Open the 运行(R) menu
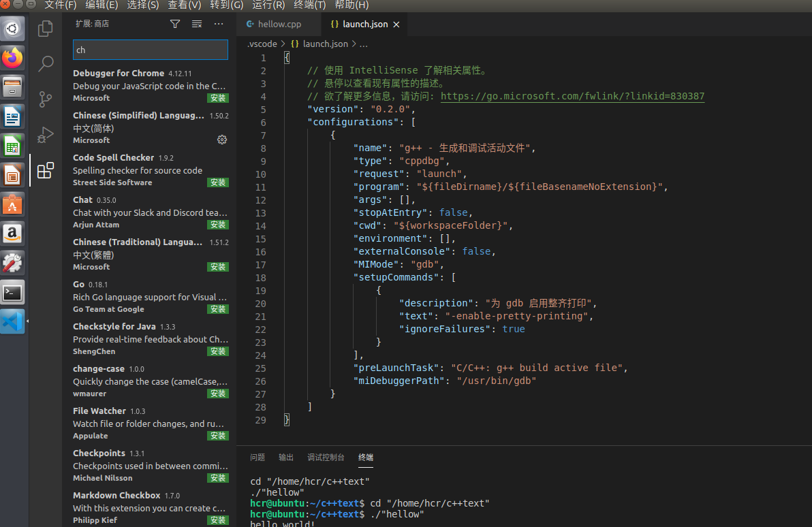The image size is (812, 527). point(268,5)
